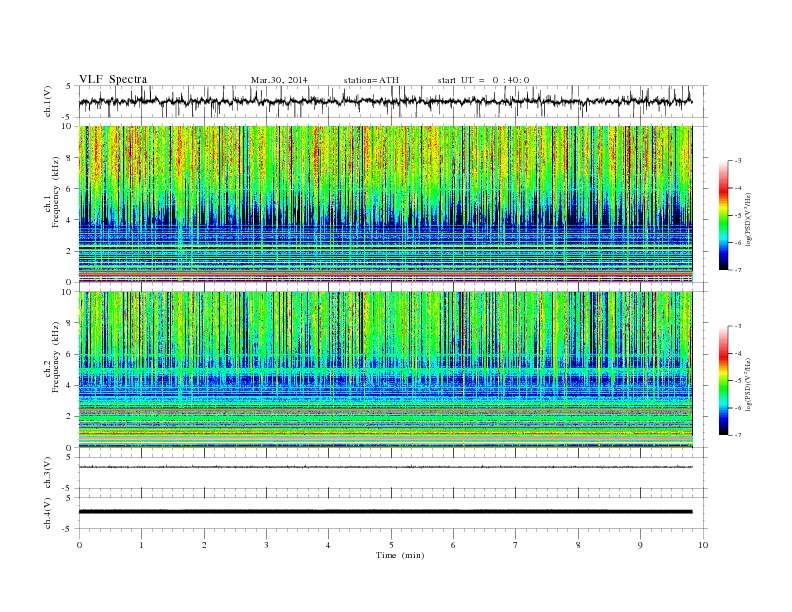Click the time axis tick label '1'
The image size is (792, 612).
pyautogui.click(x=141, y=545)
